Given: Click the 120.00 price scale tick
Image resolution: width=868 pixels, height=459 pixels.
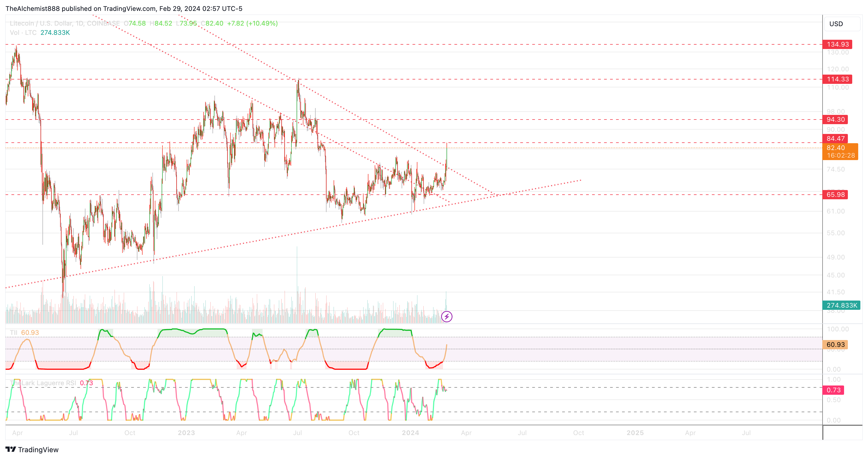Looking at the screenshot, I should pyautogui.click(x=838, y=69).
